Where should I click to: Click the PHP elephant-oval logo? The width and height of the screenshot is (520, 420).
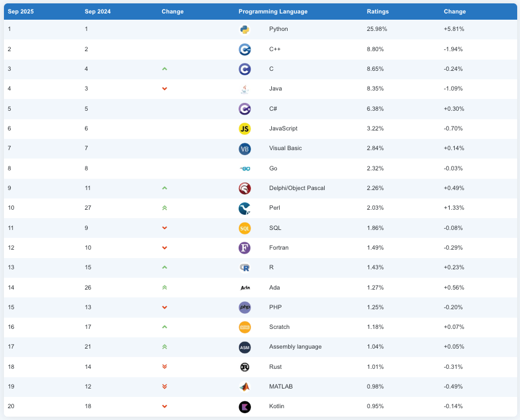click(244, 308)
